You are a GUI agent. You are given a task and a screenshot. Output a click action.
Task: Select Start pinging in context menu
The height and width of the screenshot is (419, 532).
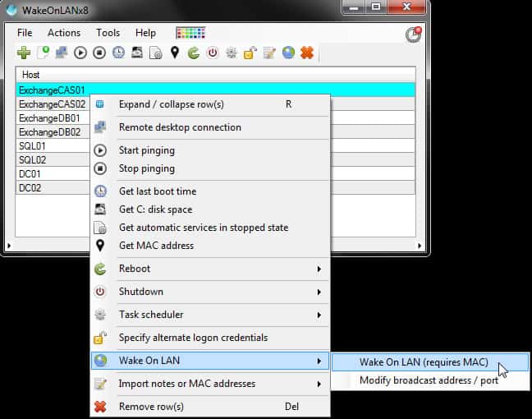210,150
